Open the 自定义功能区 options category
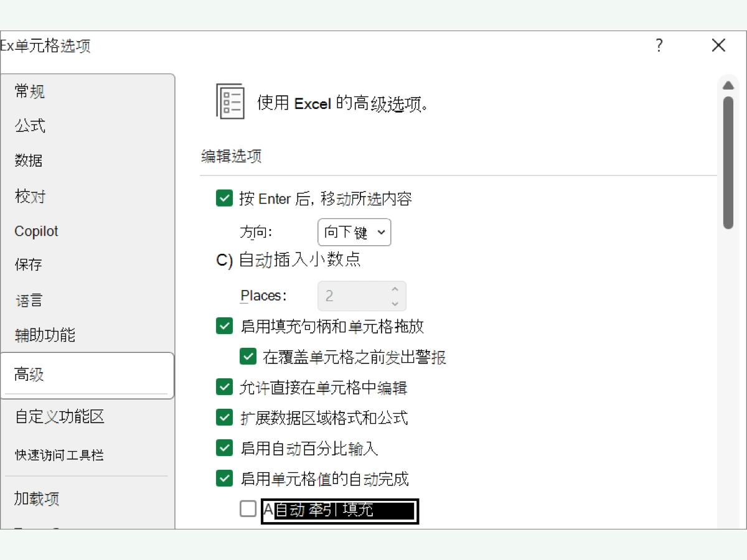The width and height of the screenshot is (747, 560). coord(87,417)
